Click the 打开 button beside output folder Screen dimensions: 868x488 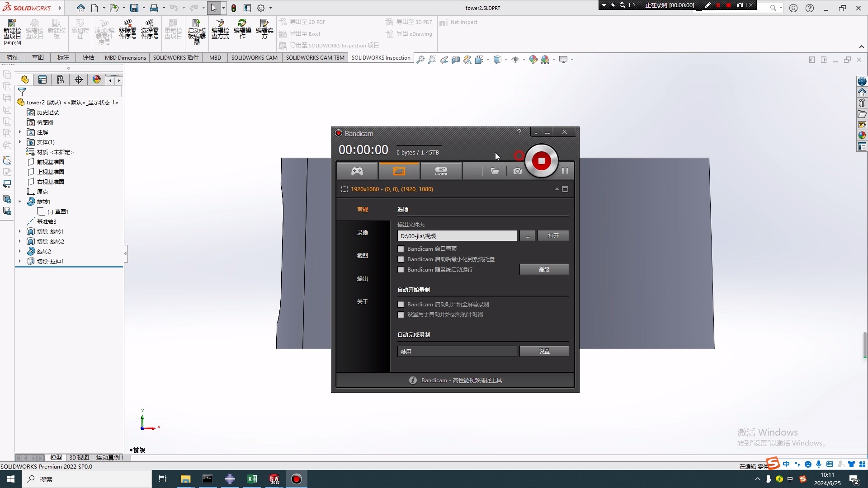coord(553,235)
